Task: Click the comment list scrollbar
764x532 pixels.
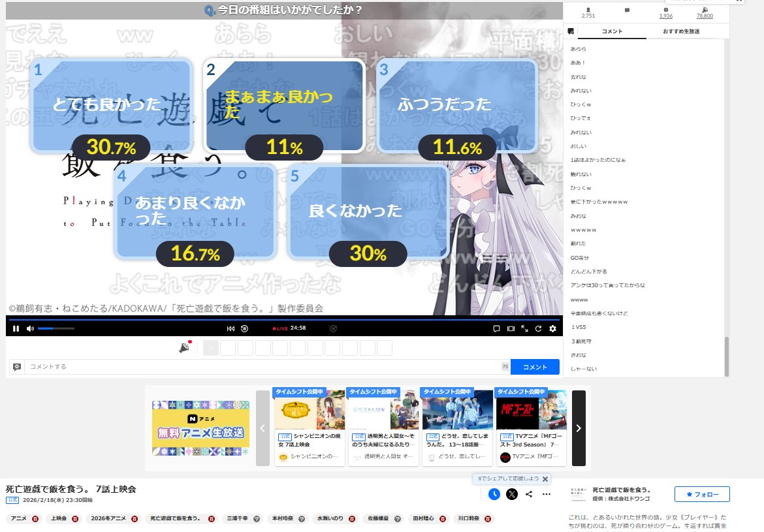Action: [727, 356]
